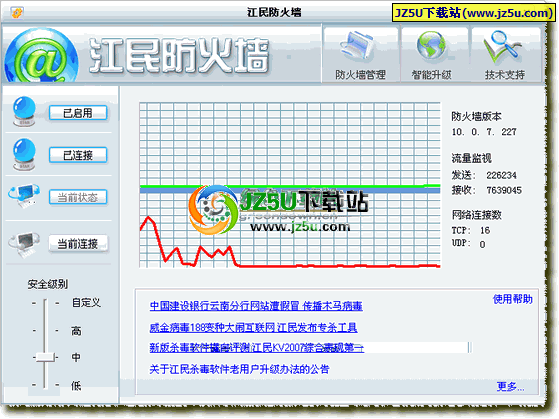Select the 技术支持 tab label
Viewport: 559px width, 419px height.
[504, 75]
